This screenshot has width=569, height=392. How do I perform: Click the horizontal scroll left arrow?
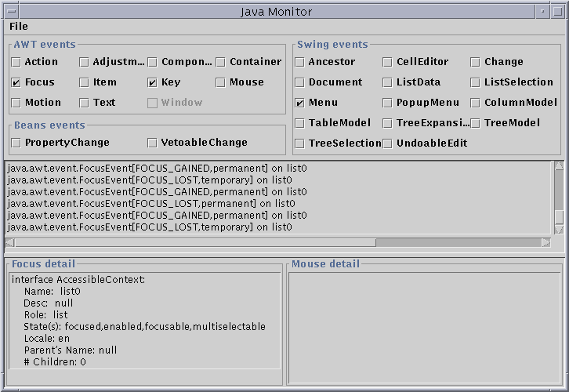coord(10,242)
